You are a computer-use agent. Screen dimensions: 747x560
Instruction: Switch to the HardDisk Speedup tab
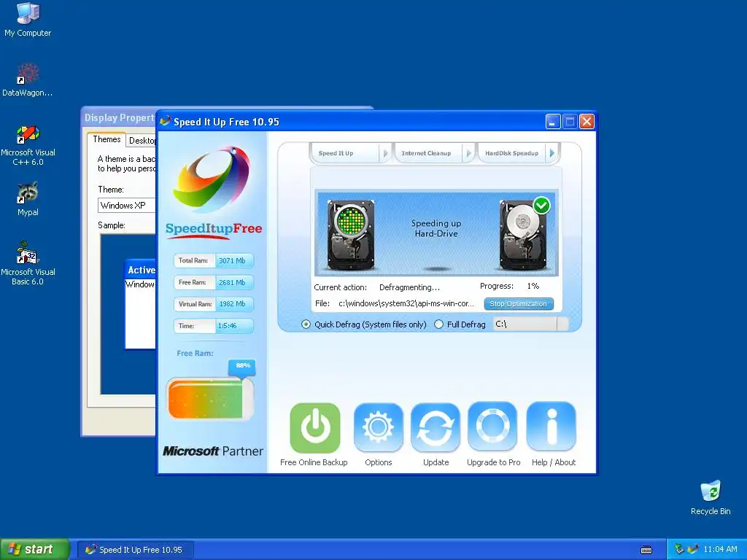tap(511, 153)
